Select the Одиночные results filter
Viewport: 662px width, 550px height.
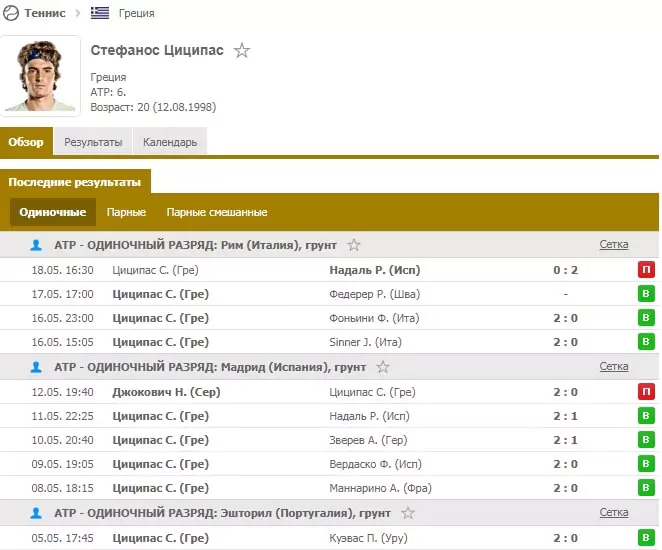[x=53, y=212]
